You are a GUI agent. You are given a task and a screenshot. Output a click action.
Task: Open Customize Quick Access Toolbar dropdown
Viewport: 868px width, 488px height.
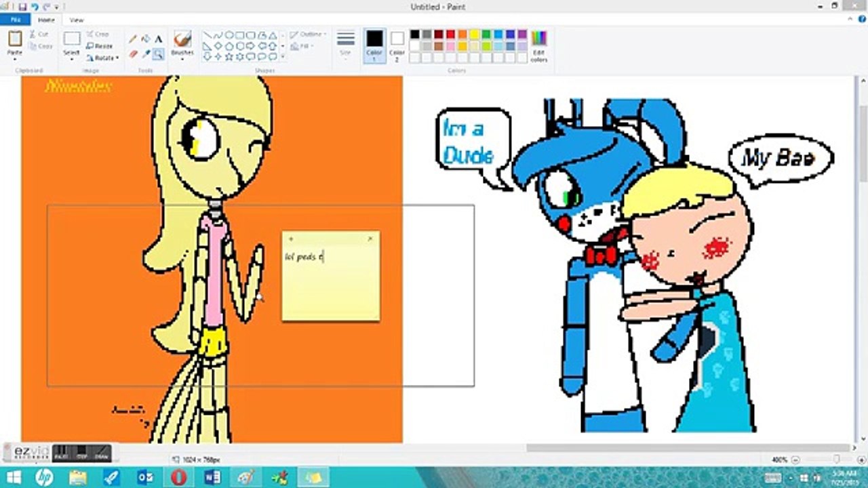coord(56,7)
